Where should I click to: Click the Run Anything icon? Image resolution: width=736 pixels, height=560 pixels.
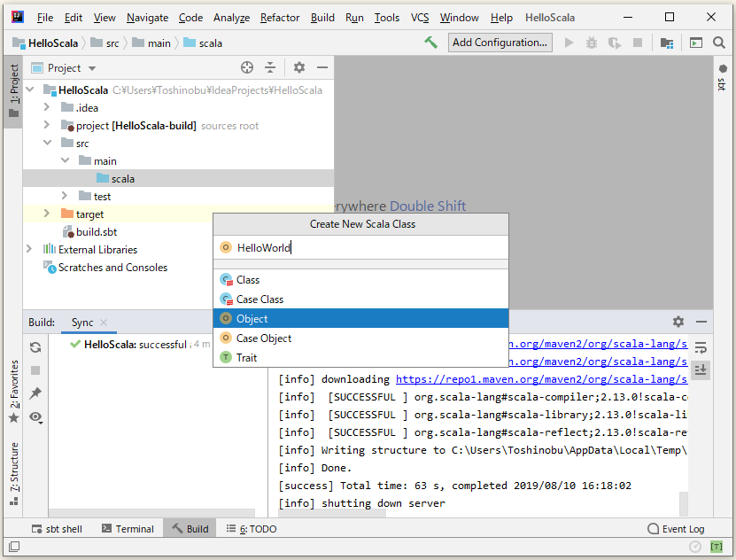click(695, 43)
